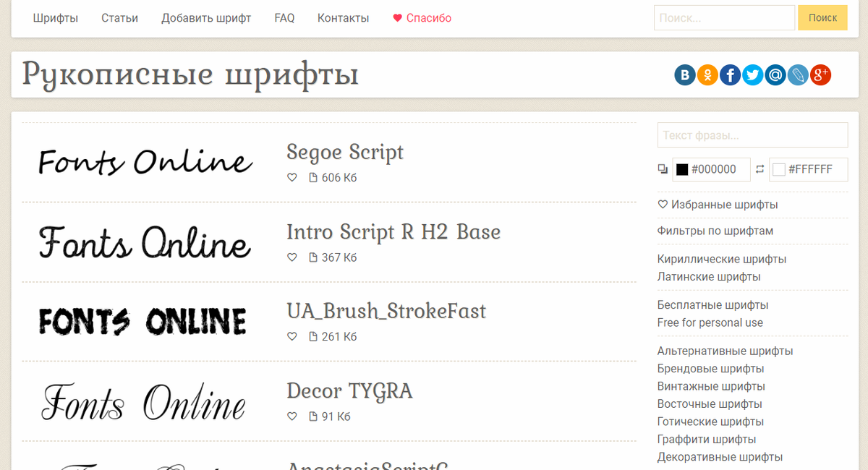868x470 pixels.
Task: Click the Поиск search button
Action: (x=822, y=17)
